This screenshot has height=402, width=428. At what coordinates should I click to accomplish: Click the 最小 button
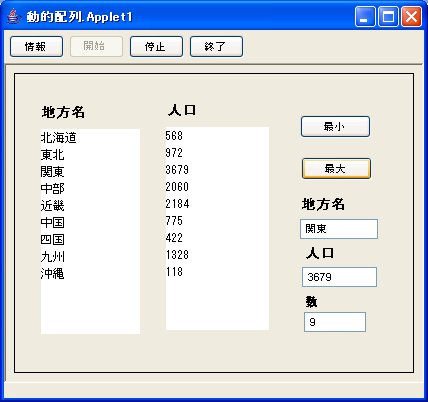click(x=335, y=127)
